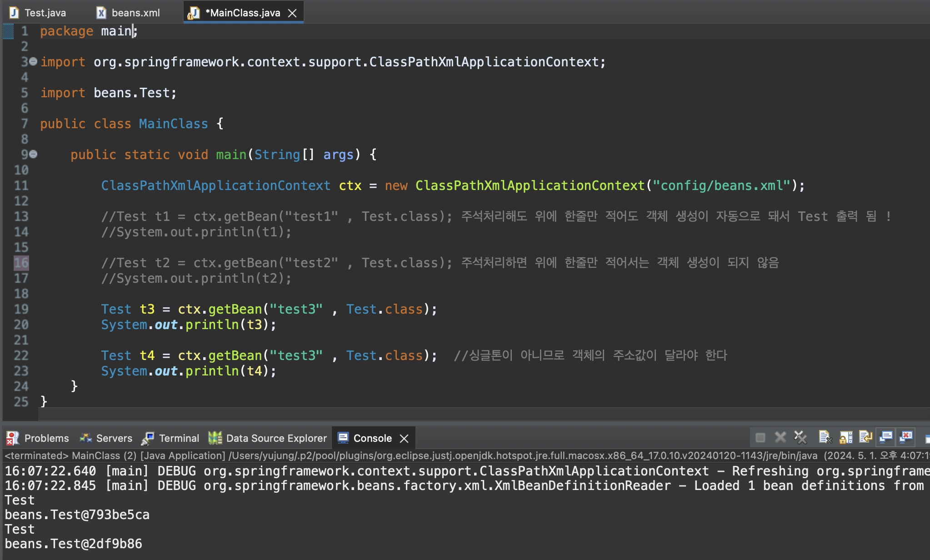This screenshot has height=560, width=930.
Task: Collapse the main method fold marker
Action: [x=33, y=155]
